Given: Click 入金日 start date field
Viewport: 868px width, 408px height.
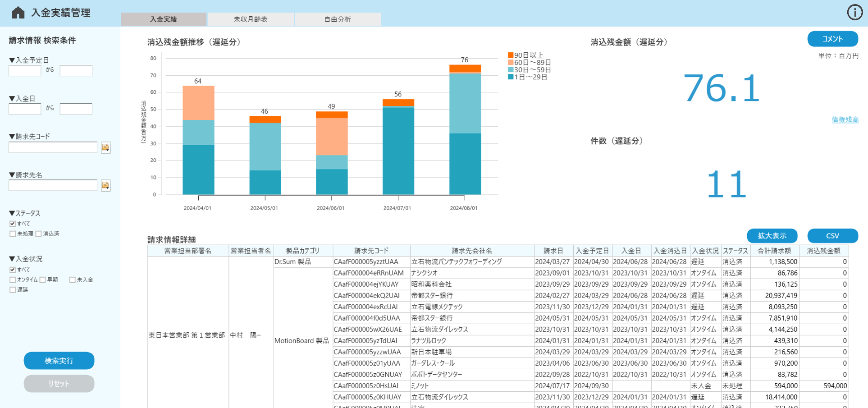Looking at the screenshot, I should click(x=25, y=109).
